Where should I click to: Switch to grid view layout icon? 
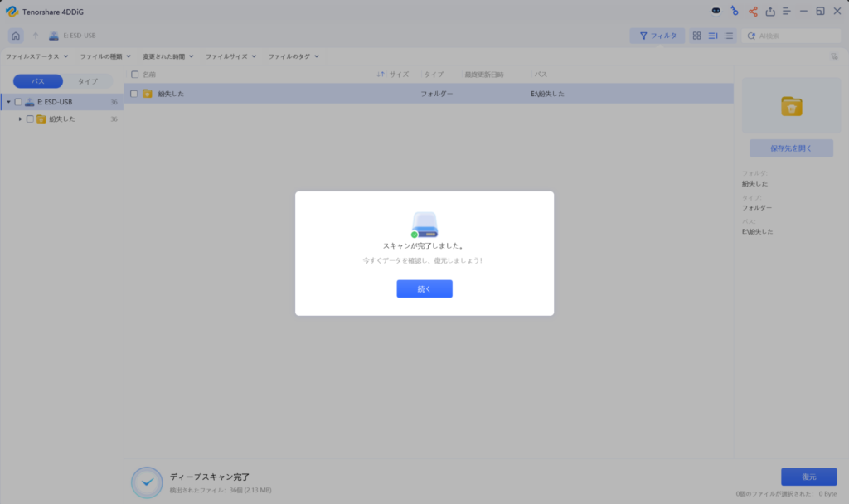[x=697, y=36]
